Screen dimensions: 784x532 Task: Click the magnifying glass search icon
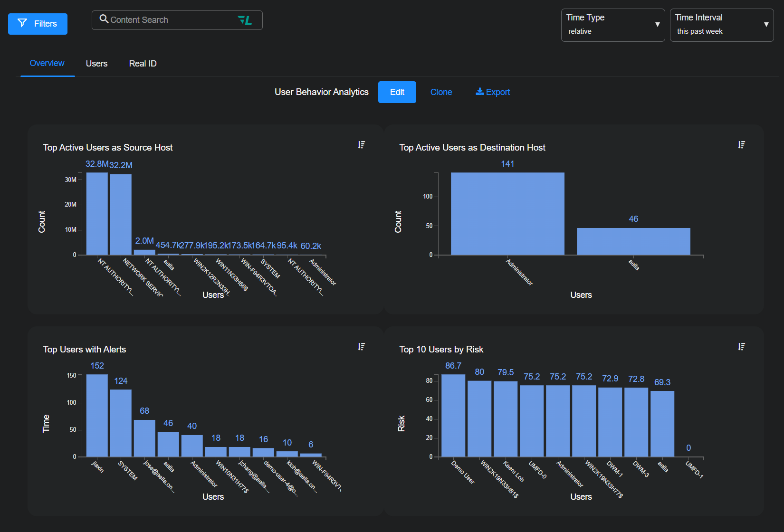pyautogui.click(x=104, y=19)
